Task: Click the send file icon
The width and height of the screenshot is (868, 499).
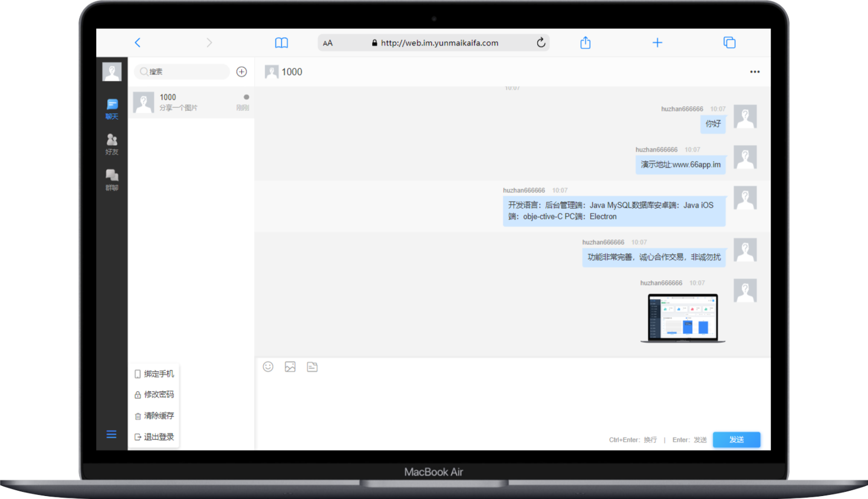Action: 313,367
